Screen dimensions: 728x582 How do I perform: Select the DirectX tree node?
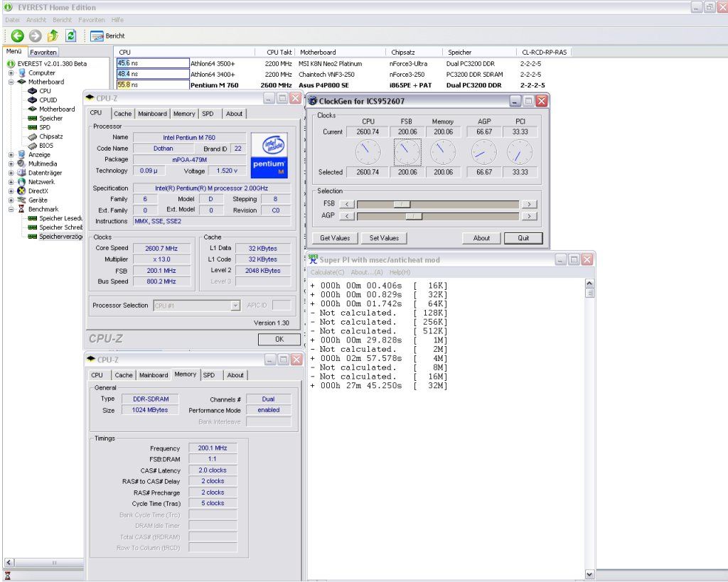click(x=38, y=190)
